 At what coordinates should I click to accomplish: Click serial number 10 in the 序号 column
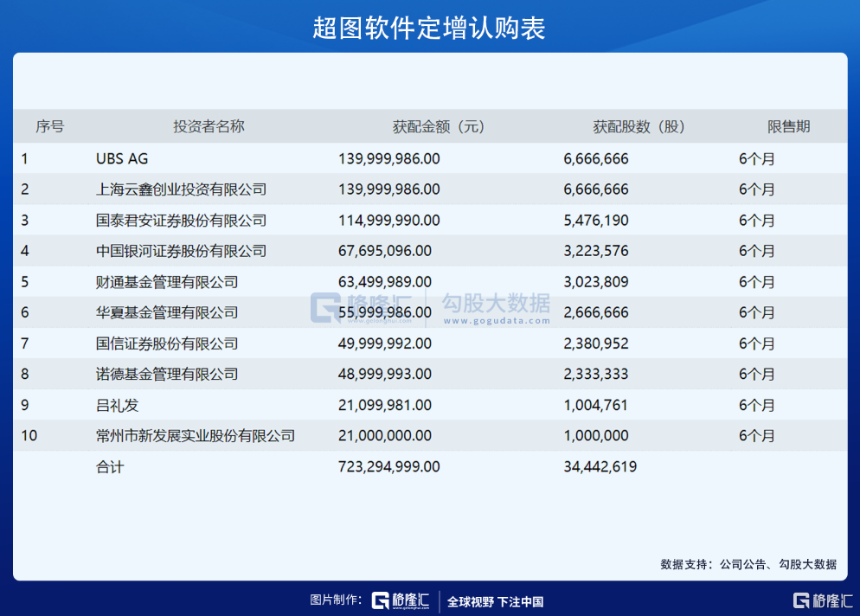[29, 436]
